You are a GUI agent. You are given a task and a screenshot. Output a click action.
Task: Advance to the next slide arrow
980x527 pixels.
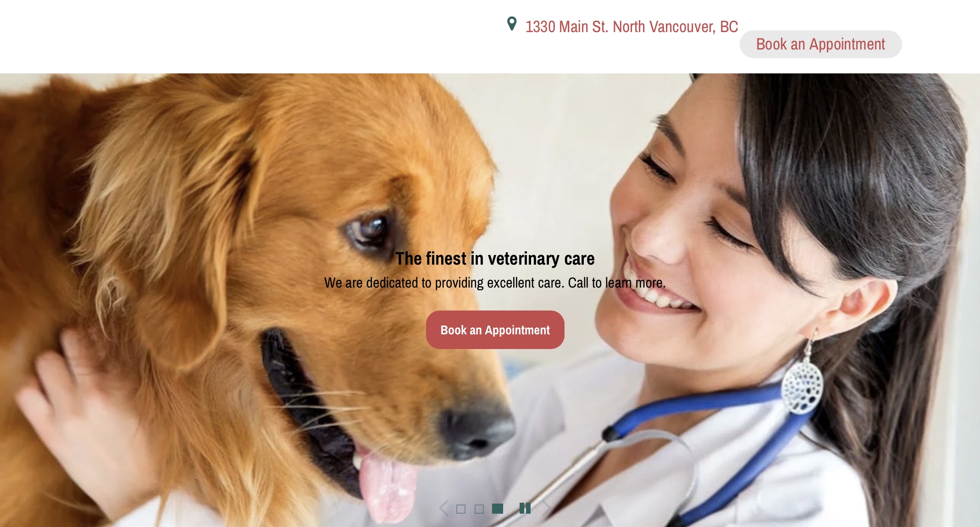tap(547, 508)
